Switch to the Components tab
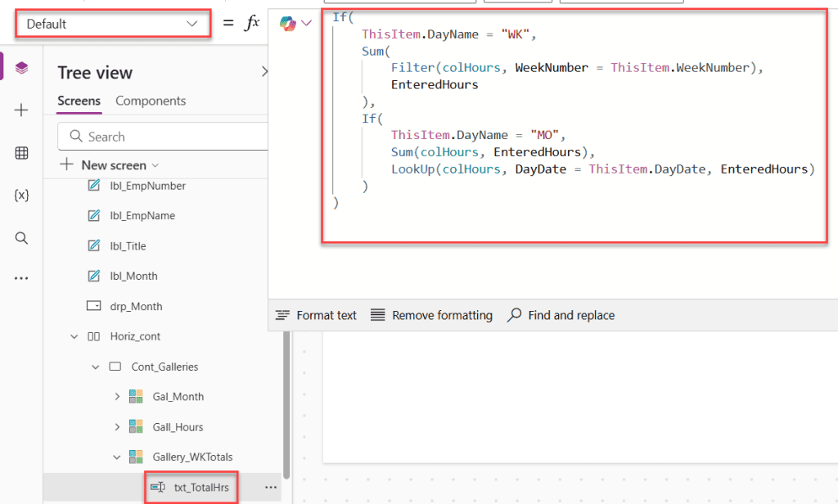This screenshot has height=504, width=838. tap(151, 101)
